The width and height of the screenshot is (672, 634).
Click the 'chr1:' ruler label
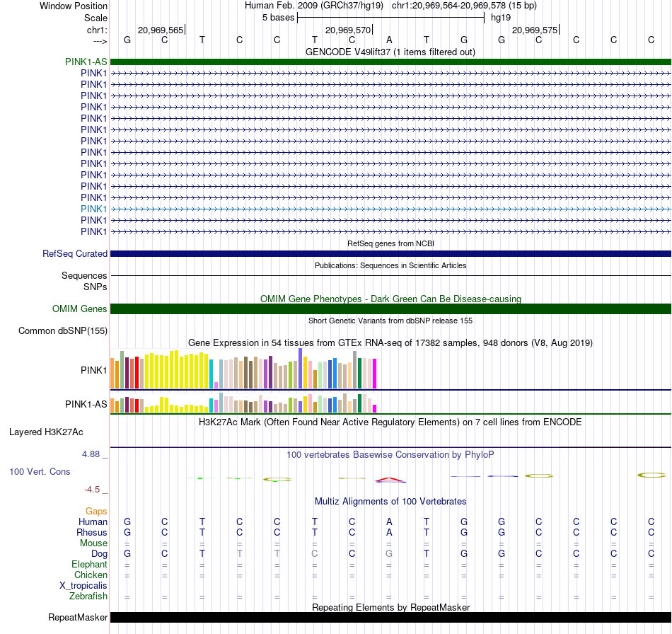click(x=97, y=30)
